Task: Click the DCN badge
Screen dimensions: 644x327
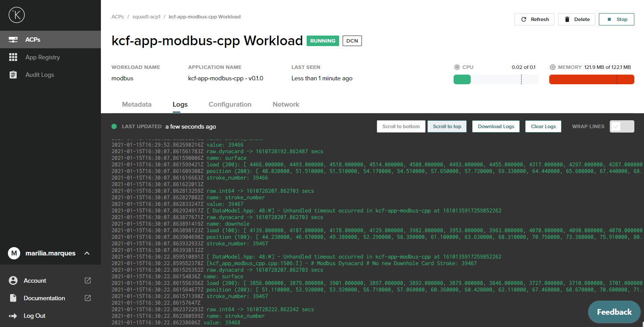Action: click(352, 41)
